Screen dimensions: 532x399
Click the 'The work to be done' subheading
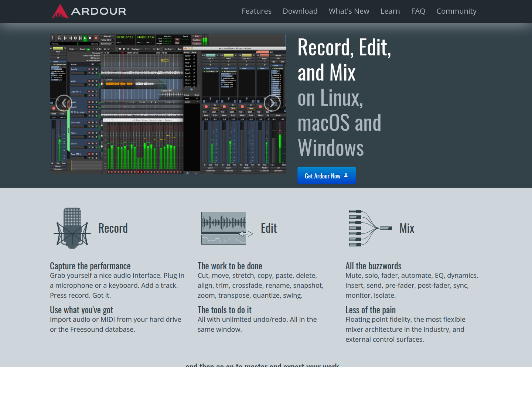[x=230, y=266]
